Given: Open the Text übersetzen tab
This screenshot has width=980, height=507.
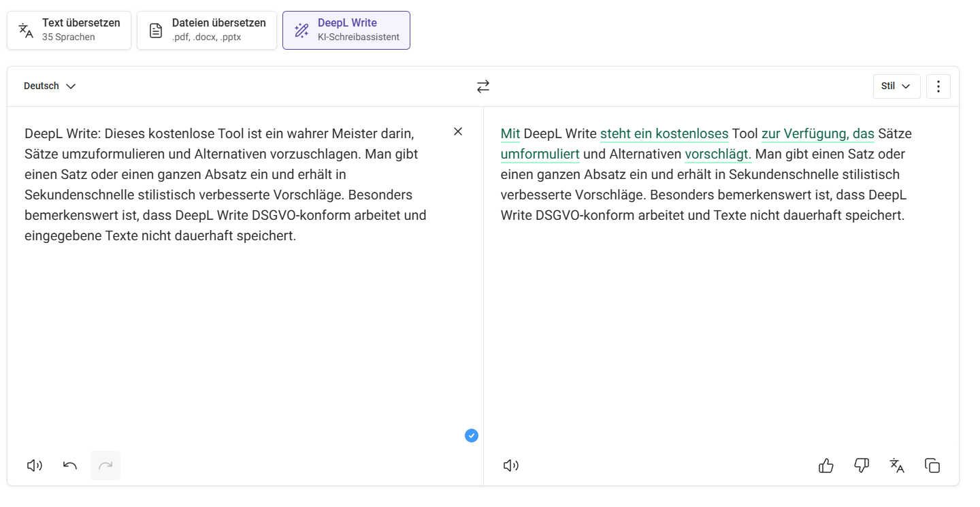Looking at the screenshot, I should (69, 30).
